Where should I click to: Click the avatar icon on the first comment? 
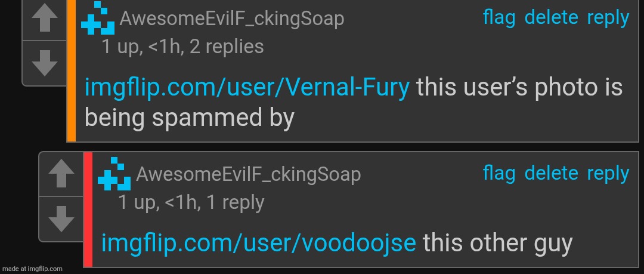pyautogui.click(x=98, y=18)
